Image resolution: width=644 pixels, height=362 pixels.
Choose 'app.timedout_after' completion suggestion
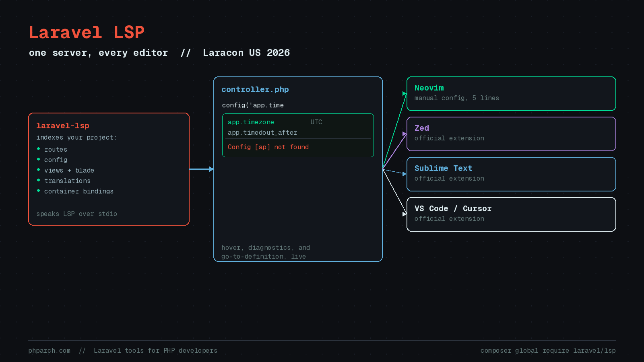[x=262, y=133]
